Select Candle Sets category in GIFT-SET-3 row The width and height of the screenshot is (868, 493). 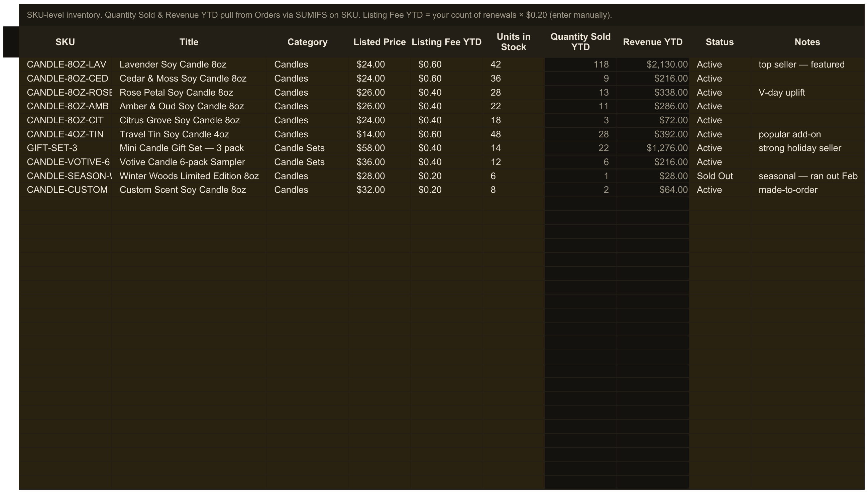click(x=307, y=148)
